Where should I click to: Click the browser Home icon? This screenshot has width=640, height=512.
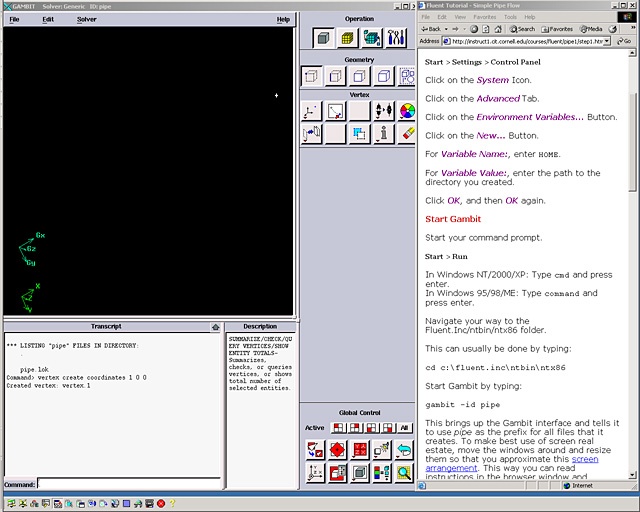point(498,29)
